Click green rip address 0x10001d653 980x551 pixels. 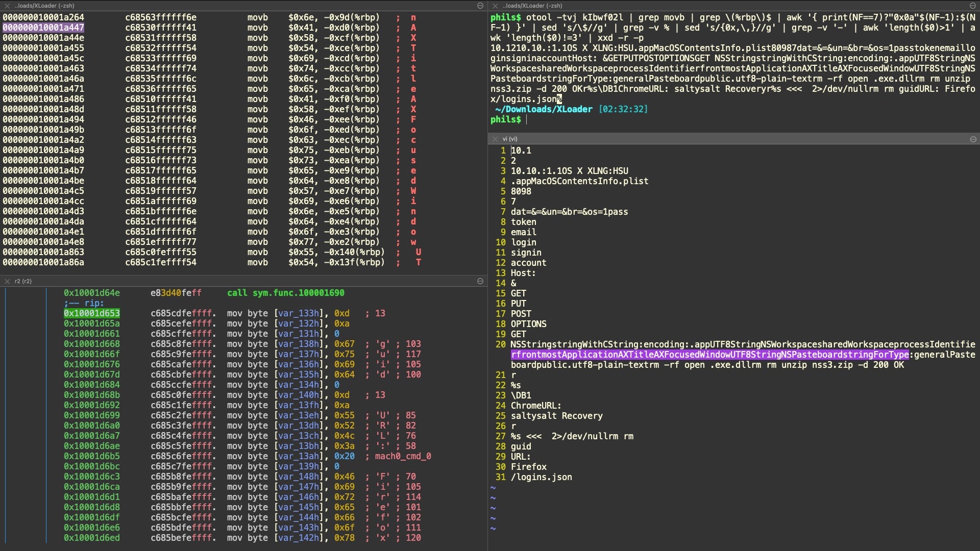(91, 313)
